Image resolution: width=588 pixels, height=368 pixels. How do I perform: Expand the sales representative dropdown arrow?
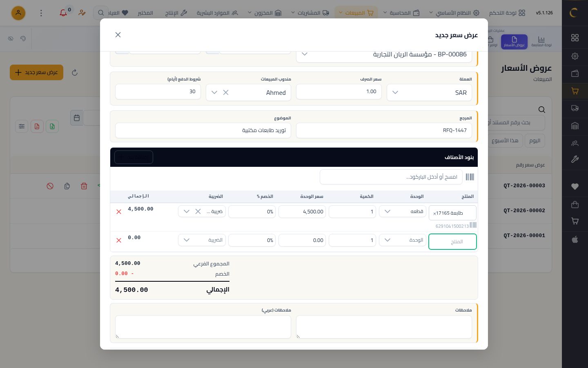[214, 92]
